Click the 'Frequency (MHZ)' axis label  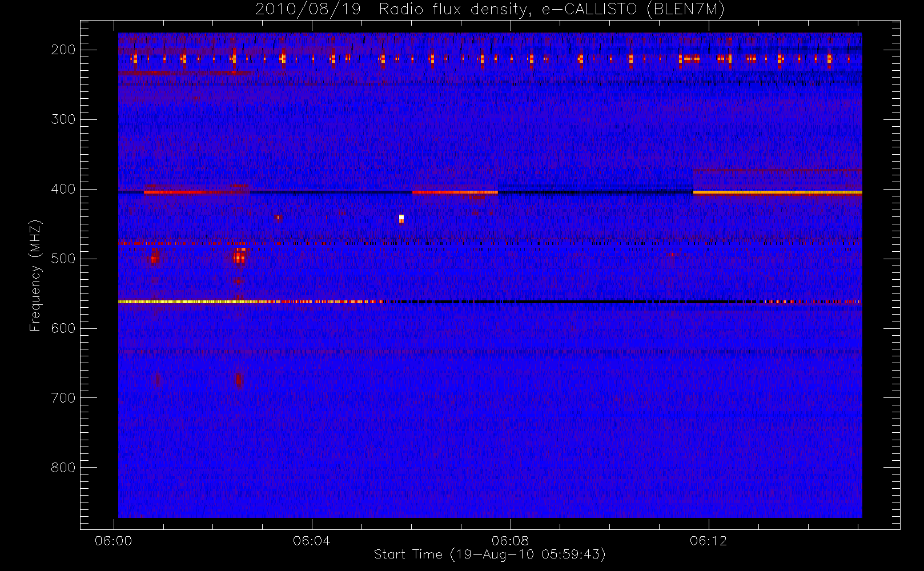click(35, 275)
